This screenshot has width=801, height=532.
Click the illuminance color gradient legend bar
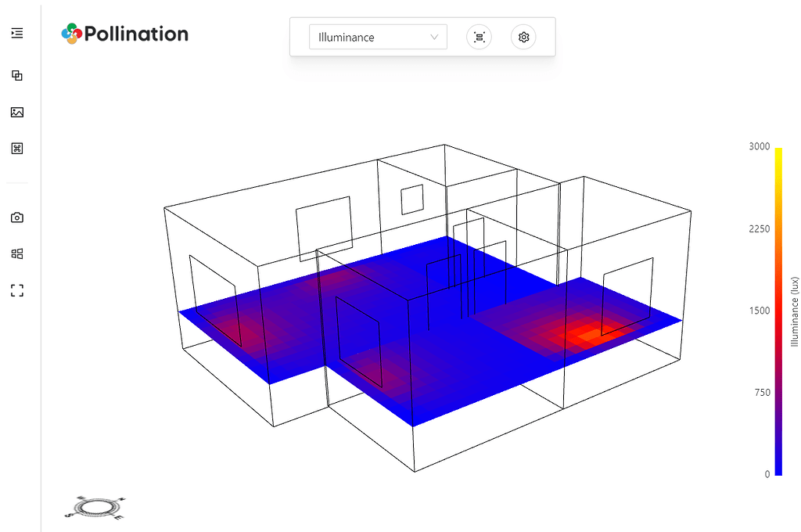(778, 313)
